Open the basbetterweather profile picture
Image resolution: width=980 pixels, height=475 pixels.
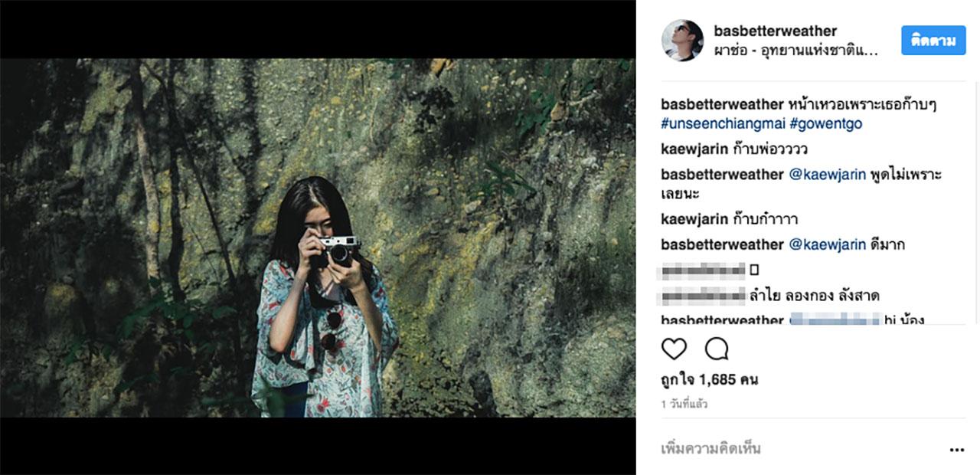click(682, 41)
